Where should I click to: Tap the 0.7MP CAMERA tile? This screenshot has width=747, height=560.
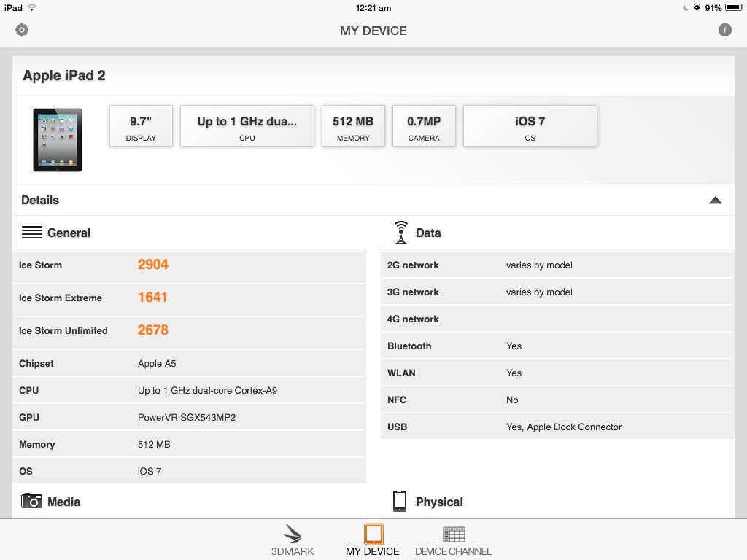424,126
